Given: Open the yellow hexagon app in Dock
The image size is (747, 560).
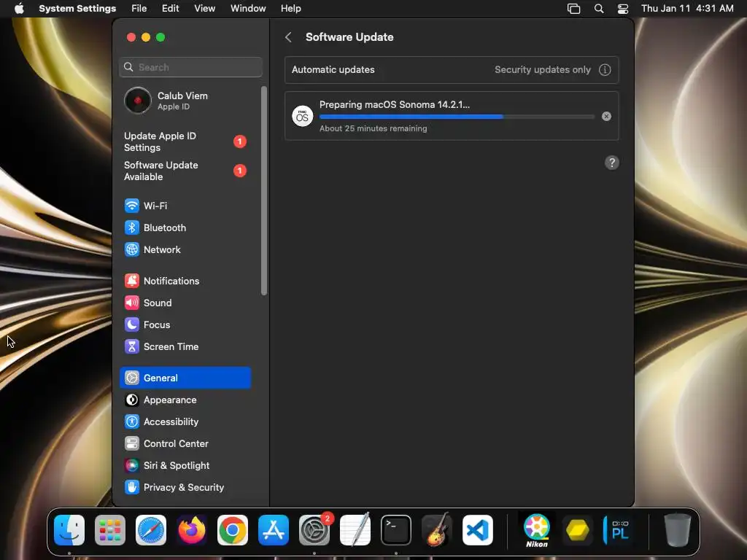Looking at the screenshot, I should coord(578,530).
